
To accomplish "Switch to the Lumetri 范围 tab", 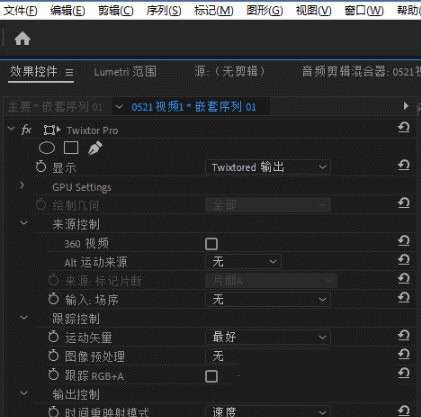I will (x=125, y=72).
